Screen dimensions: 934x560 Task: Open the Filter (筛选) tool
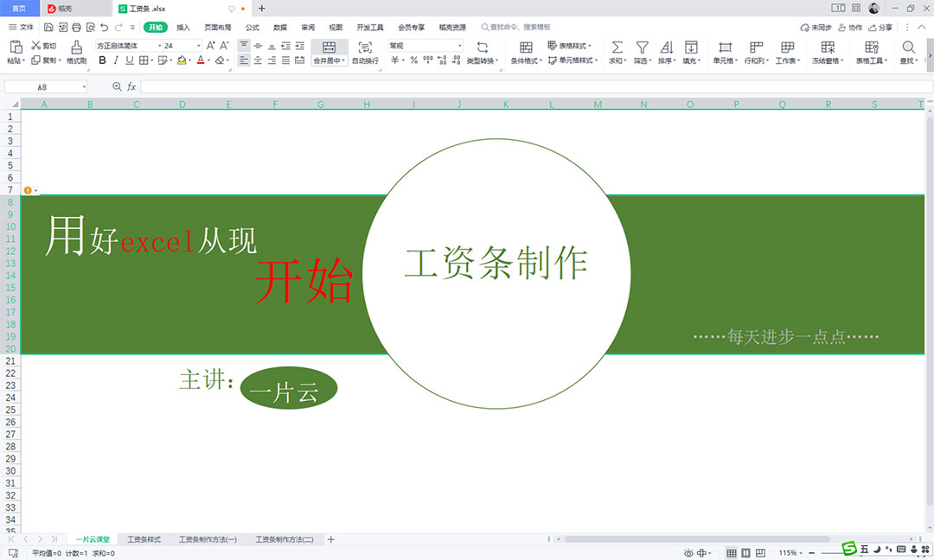[x=642, y=47]
